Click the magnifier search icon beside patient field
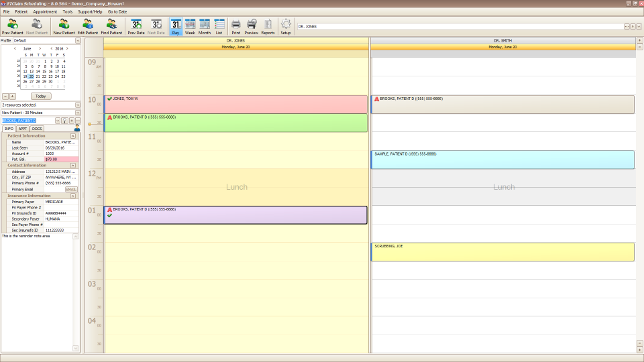644x362 pixels. click(x=64, y=121)
